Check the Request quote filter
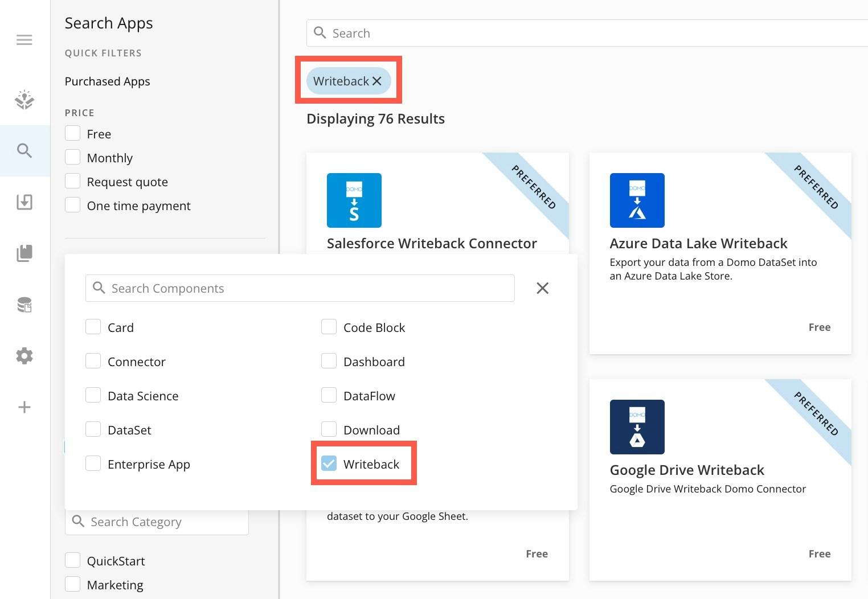Image resolution: width=868 pixels, height=599 pixels. click(72, 181)
